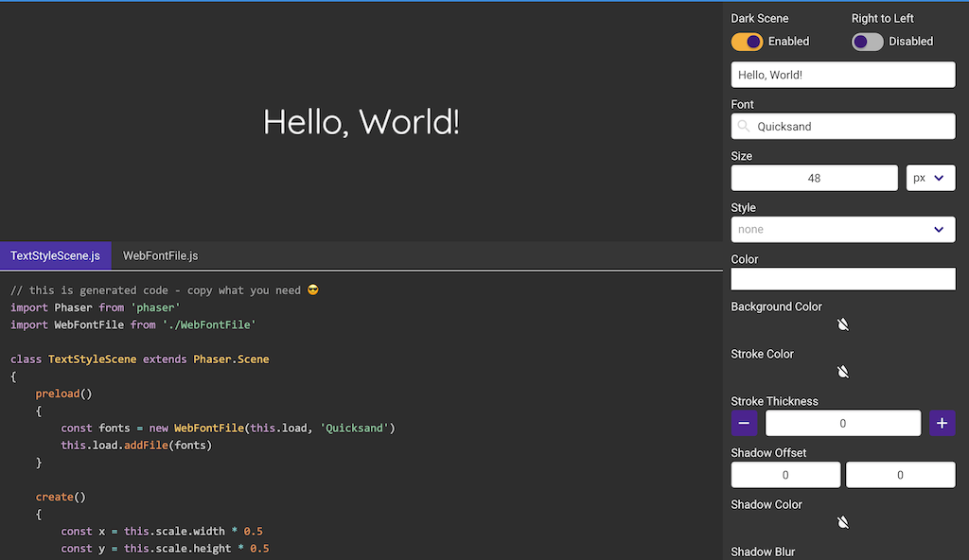This screenshot has height=560, width=969.
Task: Click the white Color swatch
Action: [x=842, y=279]
